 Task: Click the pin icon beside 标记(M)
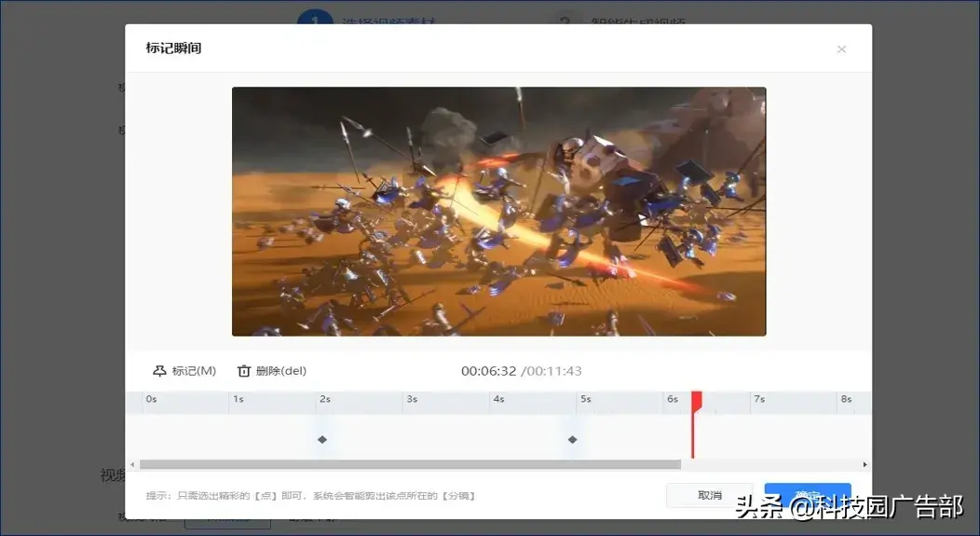click(159, 371)
